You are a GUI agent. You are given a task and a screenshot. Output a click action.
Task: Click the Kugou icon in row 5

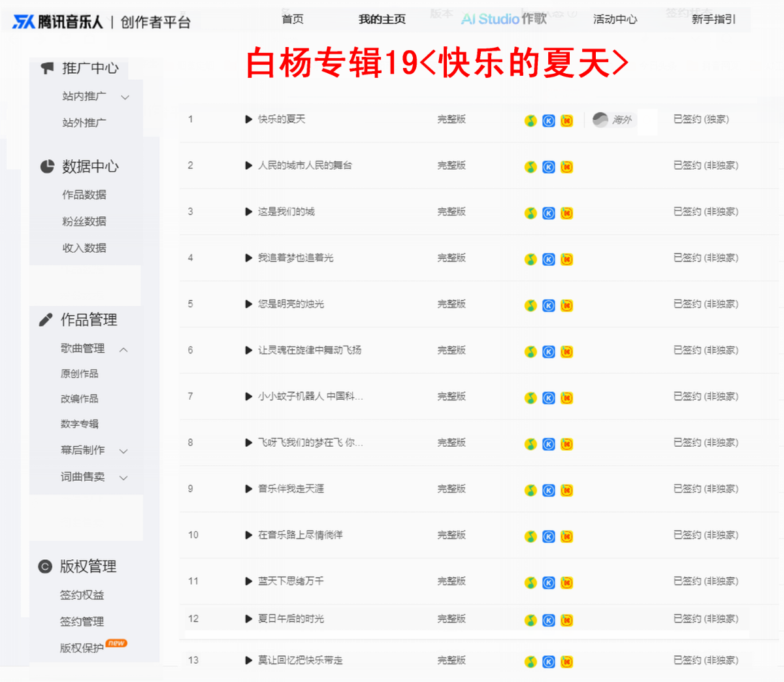[x=549, y=306]
